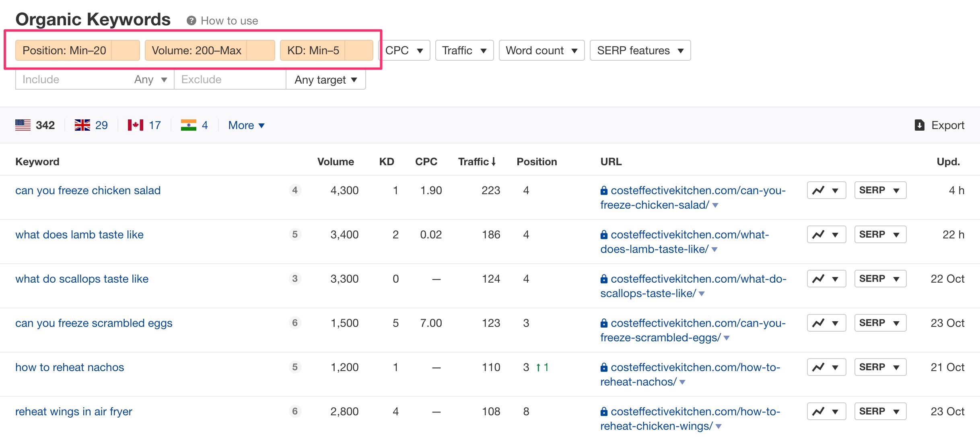Expand URL arrow after scallops-taste-like/

tap(702, 294)
